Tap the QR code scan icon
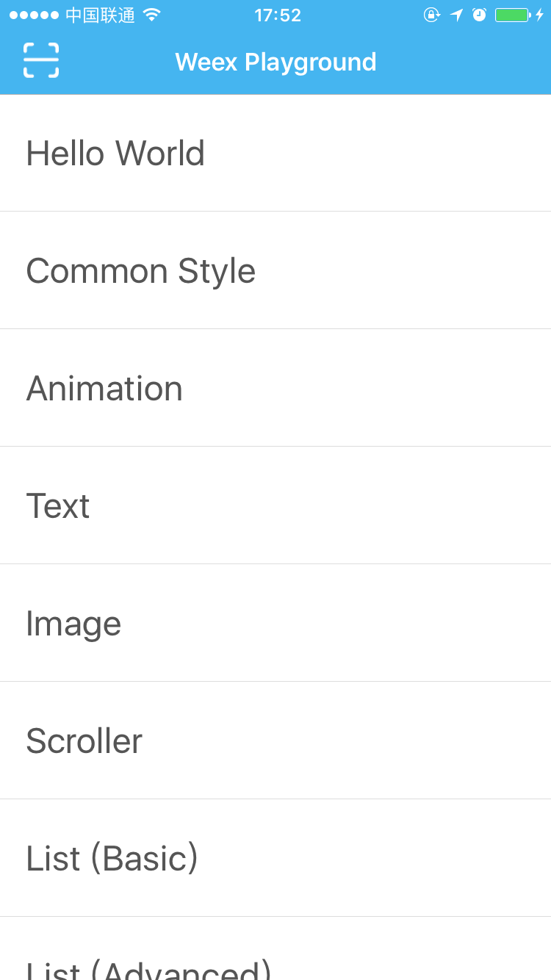 tap(41, 60)
